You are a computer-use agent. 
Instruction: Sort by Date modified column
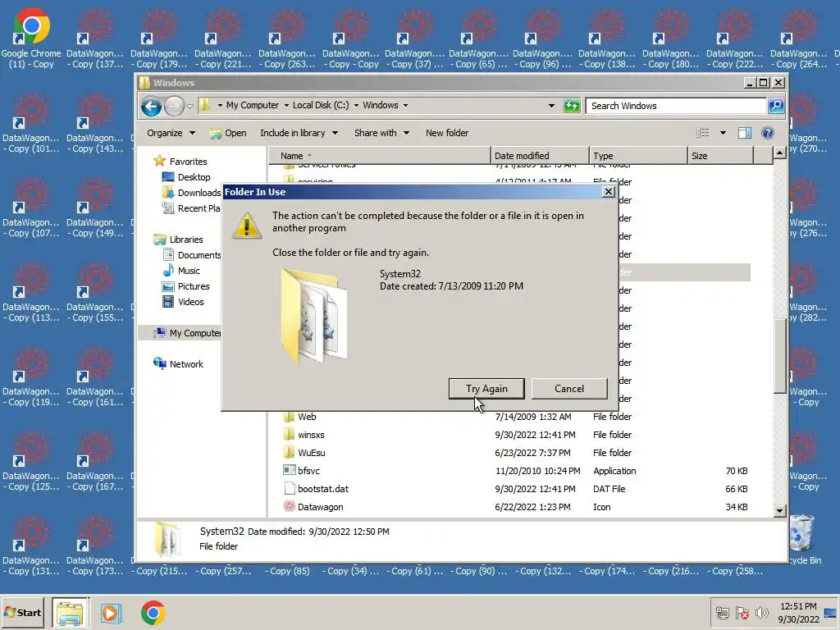pos(540,156)
